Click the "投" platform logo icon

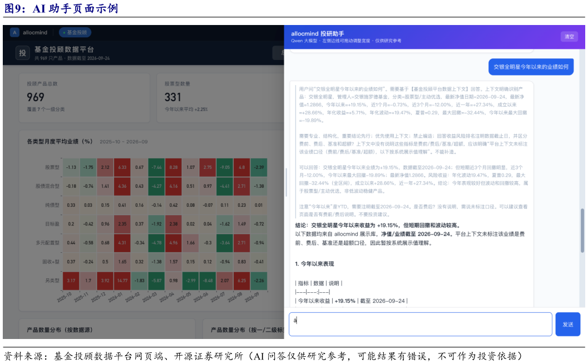click(x=22, y=53)
